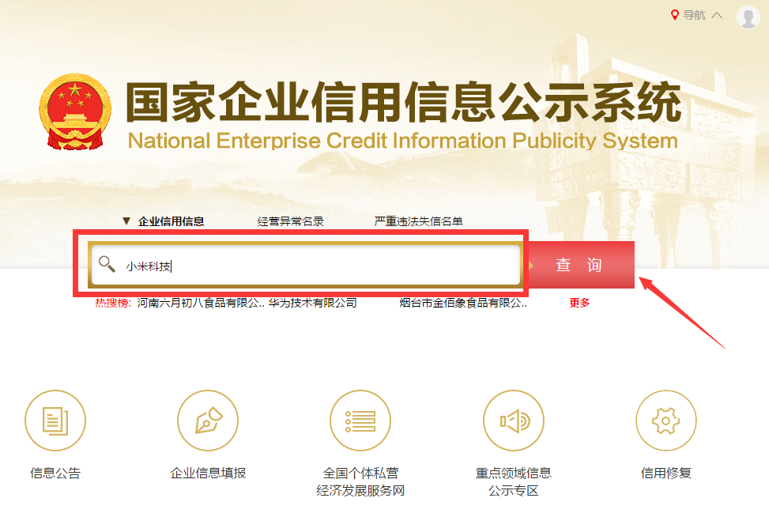This screenshot has height=532, width=769.
Task: Open the 信息公告 document icon
Action: click(x=55, y=421)
